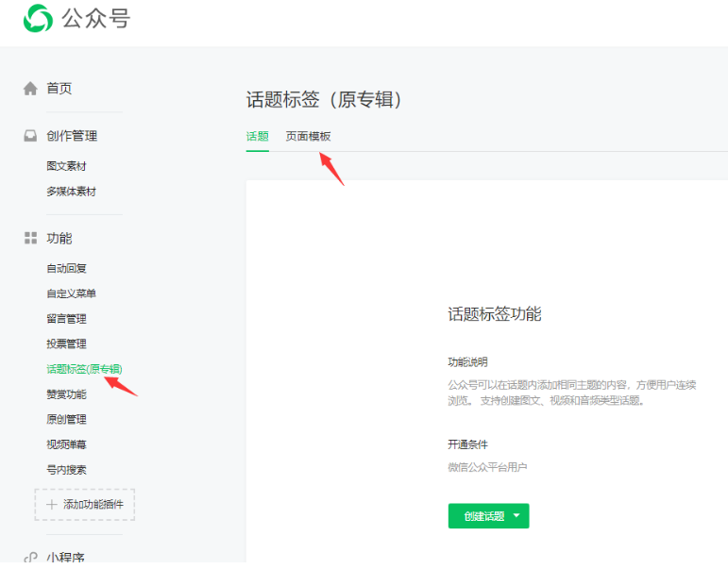Click the 功能说明 label
This screenshot has height=569, width=728.
[467, 362]
